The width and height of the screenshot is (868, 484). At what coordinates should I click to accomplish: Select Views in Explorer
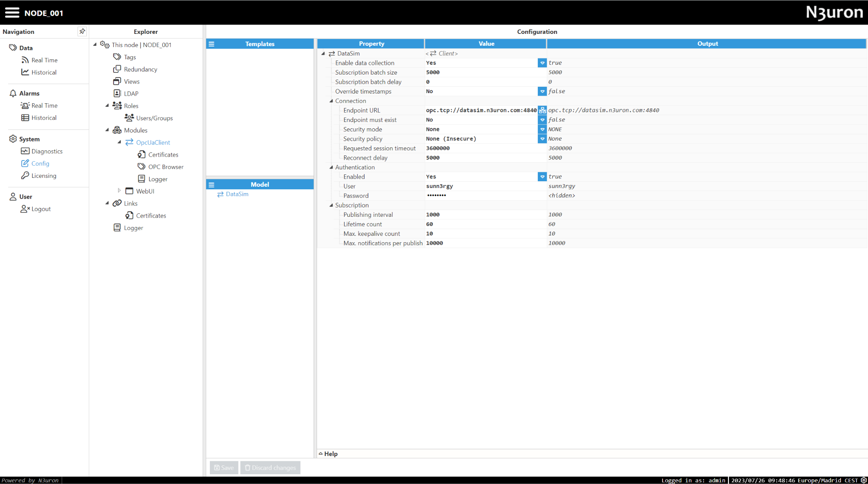tap(131, 82)
